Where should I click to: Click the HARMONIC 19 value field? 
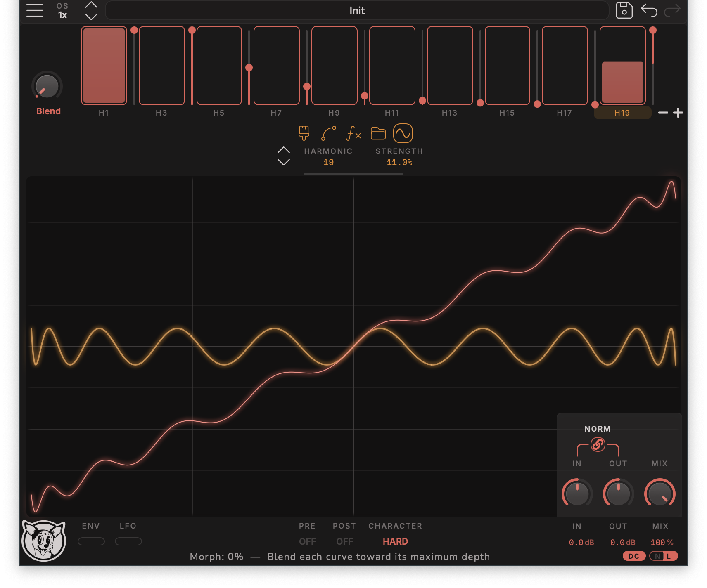click(328, 162)
